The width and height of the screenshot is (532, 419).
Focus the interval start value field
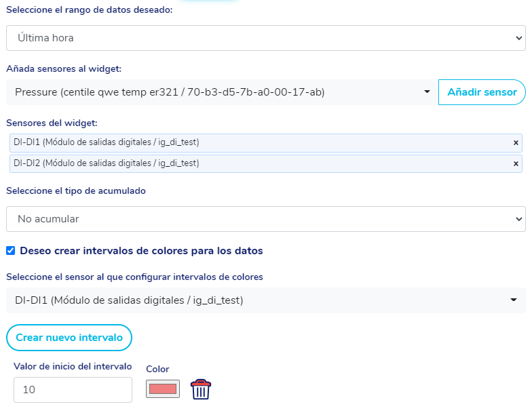coord(73,390)
